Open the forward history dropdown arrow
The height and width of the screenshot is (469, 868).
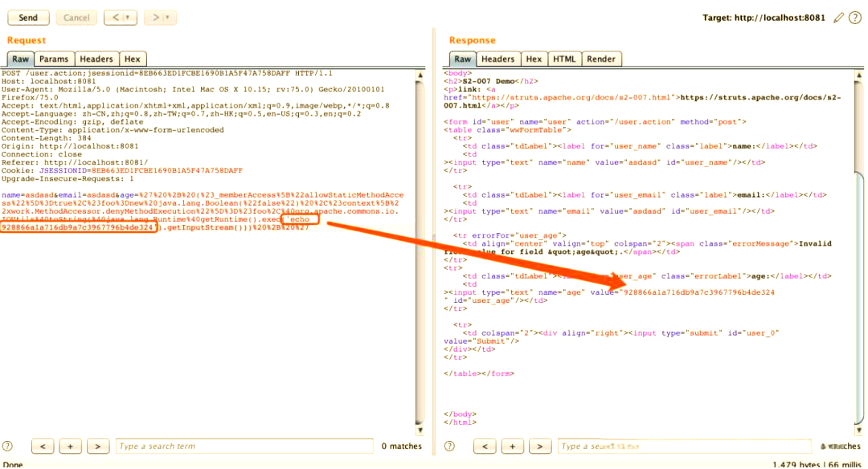click(168, 18)
